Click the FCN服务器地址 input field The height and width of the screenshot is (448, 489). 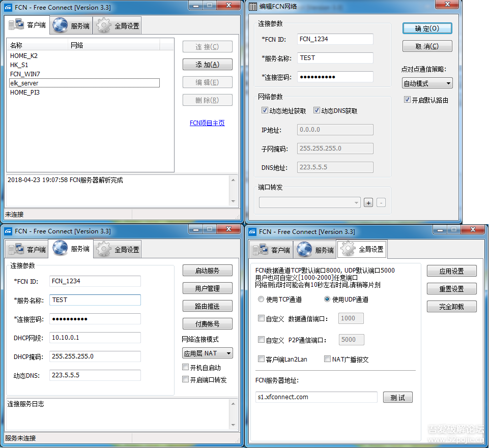point(316,397)
